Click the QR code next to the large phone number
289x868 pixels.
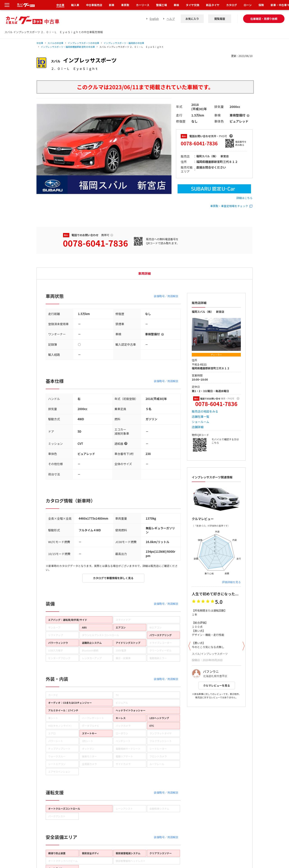point(138,241)
